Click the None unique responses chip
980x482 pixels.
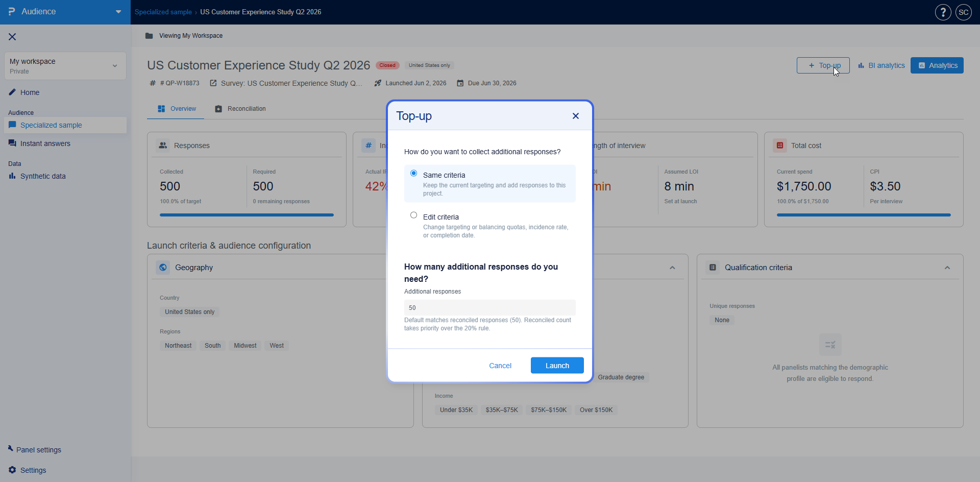click(x=722, y=320)
